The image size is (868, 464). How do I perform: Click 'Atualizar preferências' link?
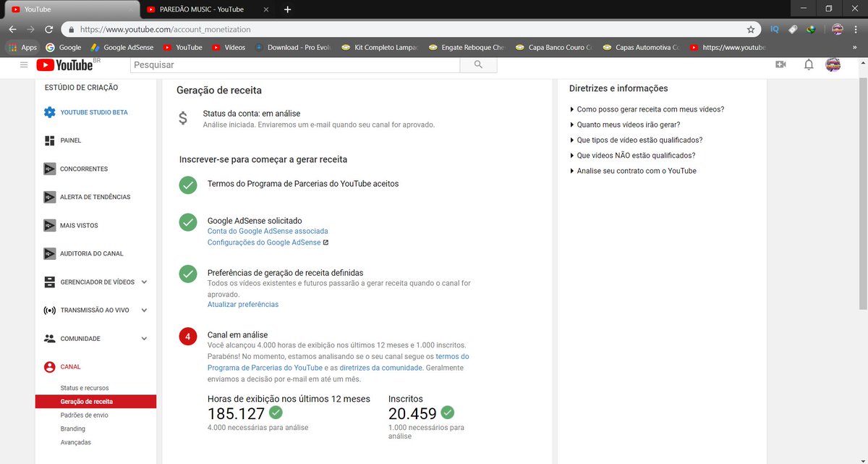click(243, 305)
